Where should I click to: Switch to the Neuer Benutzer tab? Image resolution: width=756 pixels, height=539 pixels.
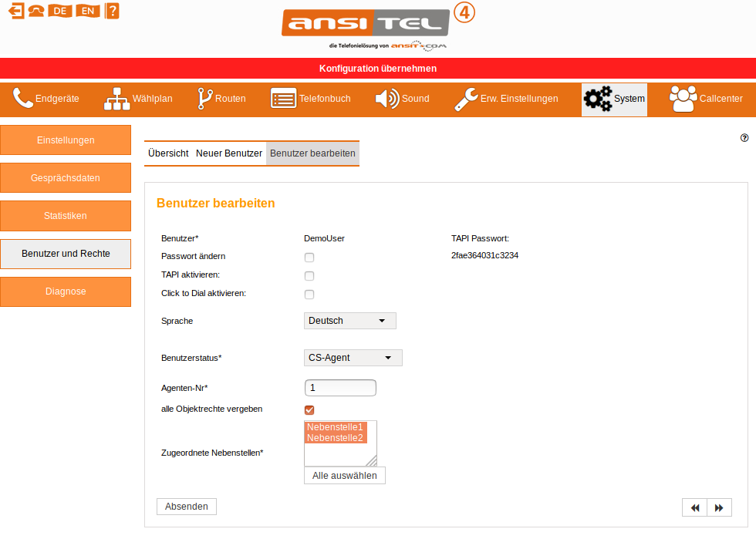pyautogui.click(x=229, y=153)
